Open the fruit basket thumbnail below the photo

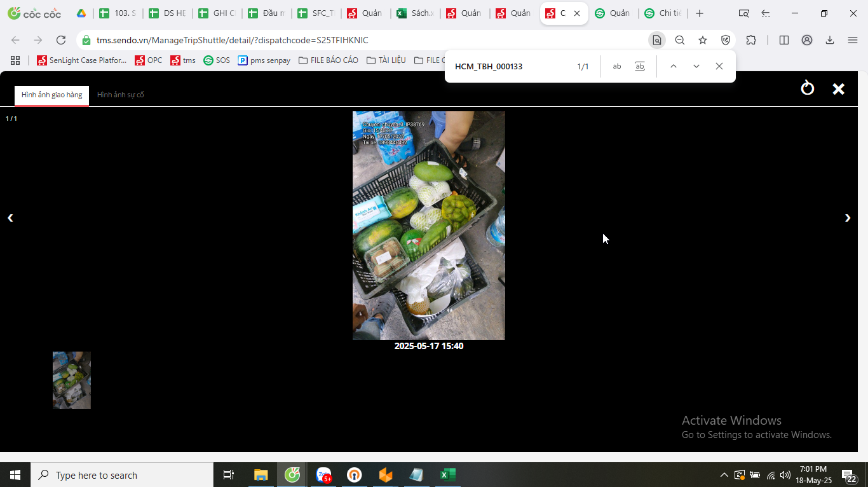click(x=72, y=380)
